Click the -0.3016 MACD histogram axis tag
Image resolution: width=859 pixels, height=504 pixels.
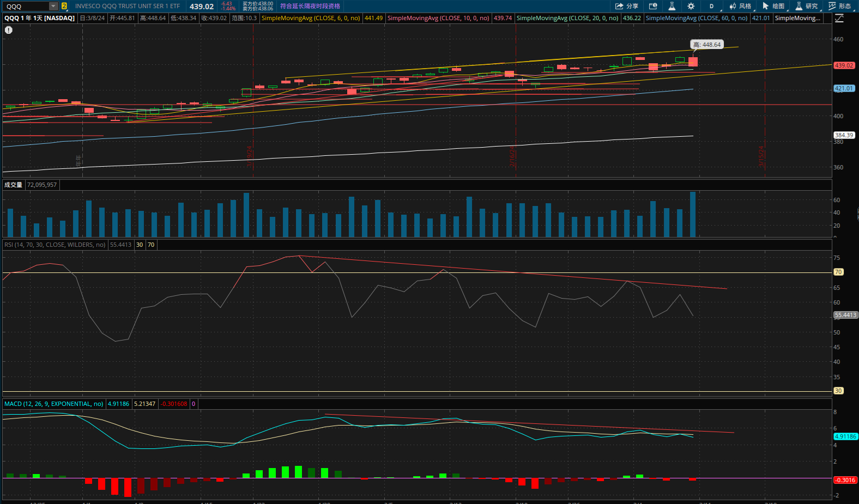pyautogui.click(x=845, y=480)
